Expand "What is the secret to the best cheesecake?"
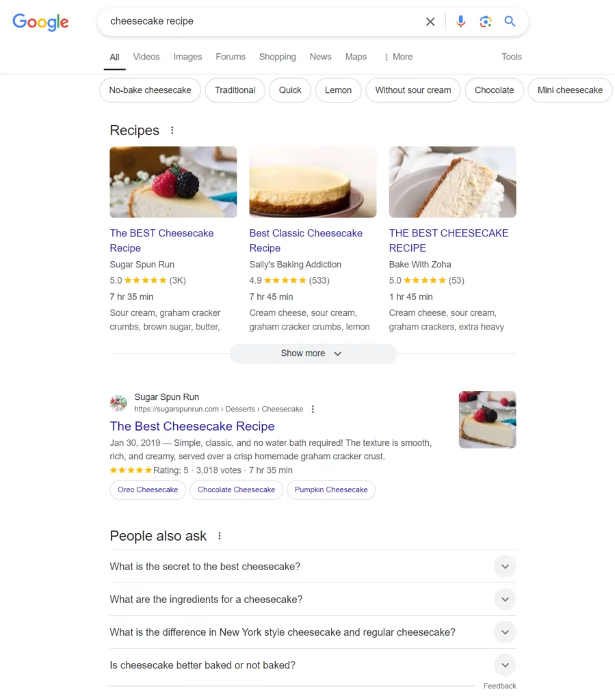Image resolution: width=615 pixels, height=700 pixels. tap(505, 567)
